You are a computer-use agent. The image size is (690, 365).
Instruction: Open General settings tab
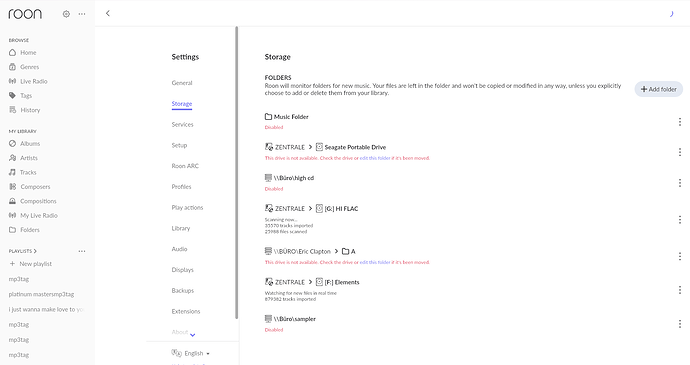point(182,83)
